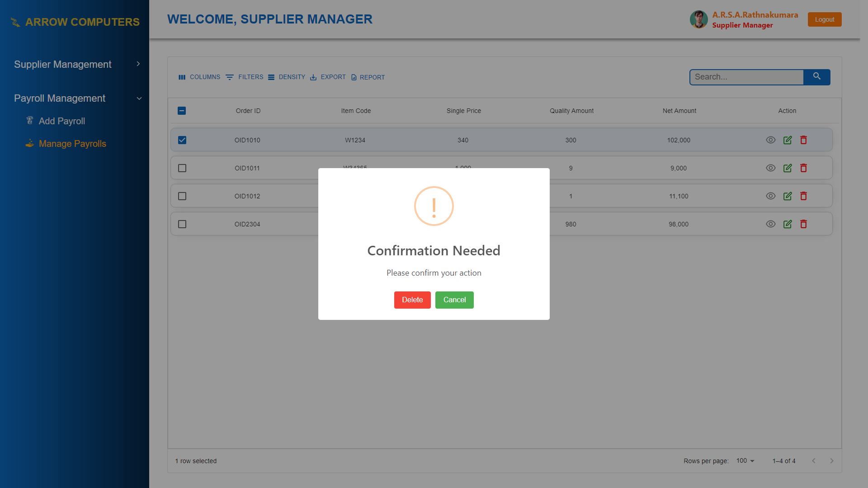Viewport: 868px width, 488px height.
Task: Generate a Report from the table
Action: pyautogui.click(x=368, y=77)
